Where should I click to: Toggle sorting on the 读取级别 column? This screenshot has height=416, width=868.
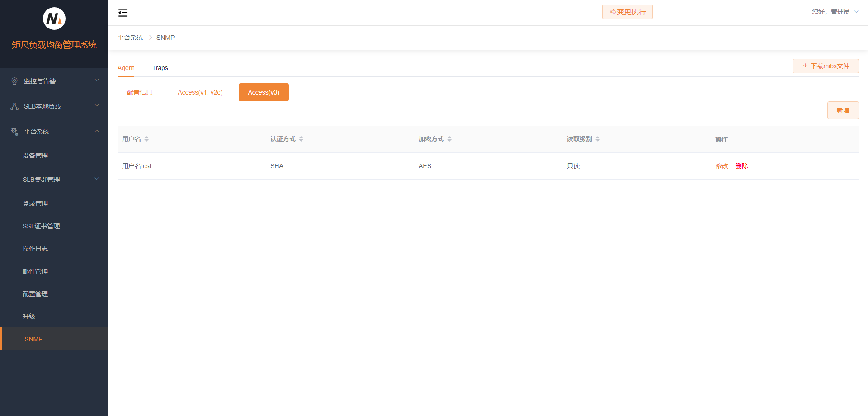point(598,139)
